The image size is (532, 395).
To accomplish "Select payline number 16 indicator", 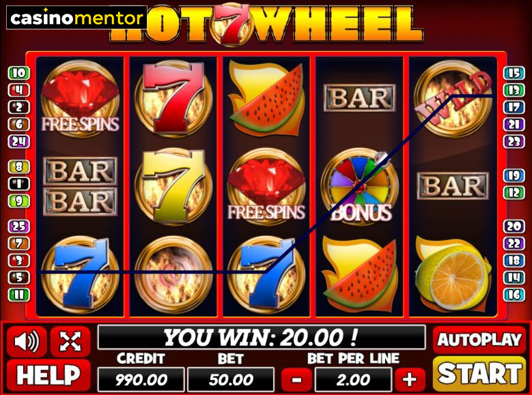I will [514, 294].
